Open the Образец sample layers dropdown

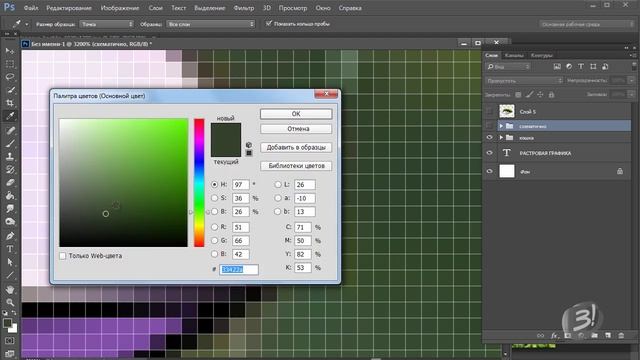coord(211,24)
